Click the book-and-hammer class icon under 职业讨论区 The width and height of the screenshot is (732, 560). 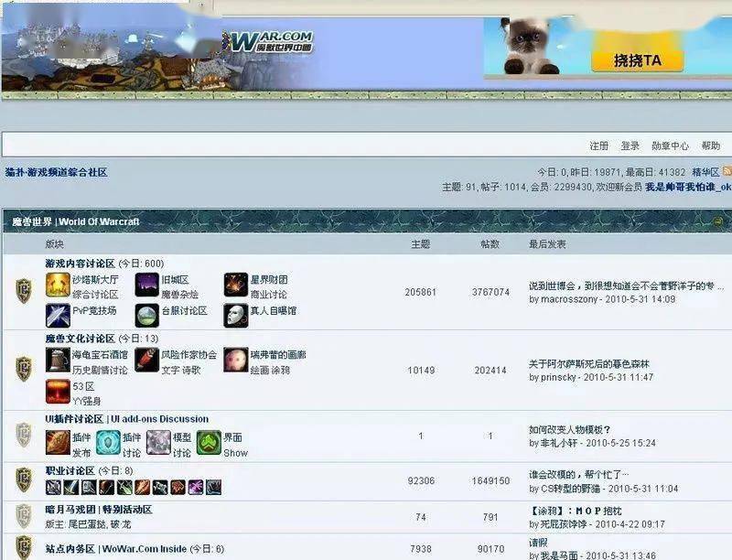tap(89, 487)
